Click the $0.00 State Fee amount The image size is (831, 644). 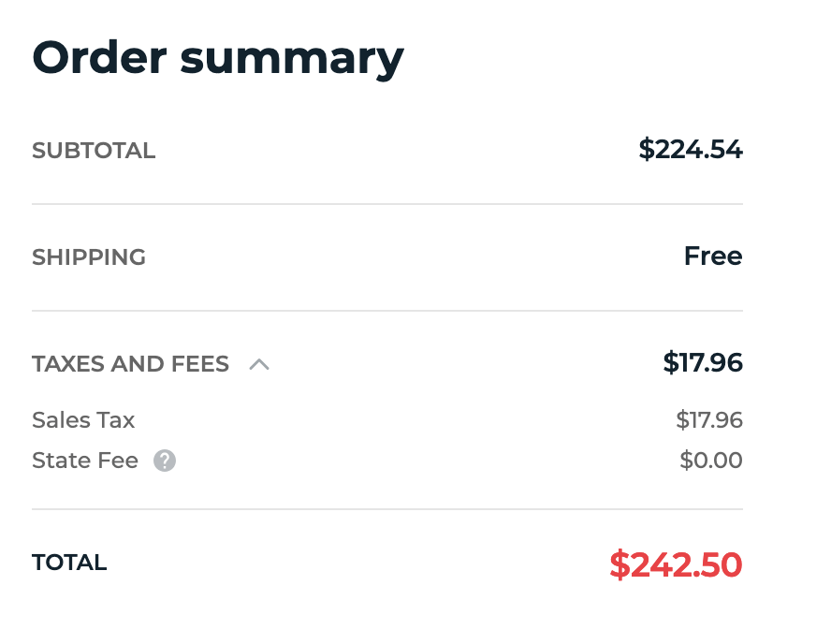[x=711, y=461]
